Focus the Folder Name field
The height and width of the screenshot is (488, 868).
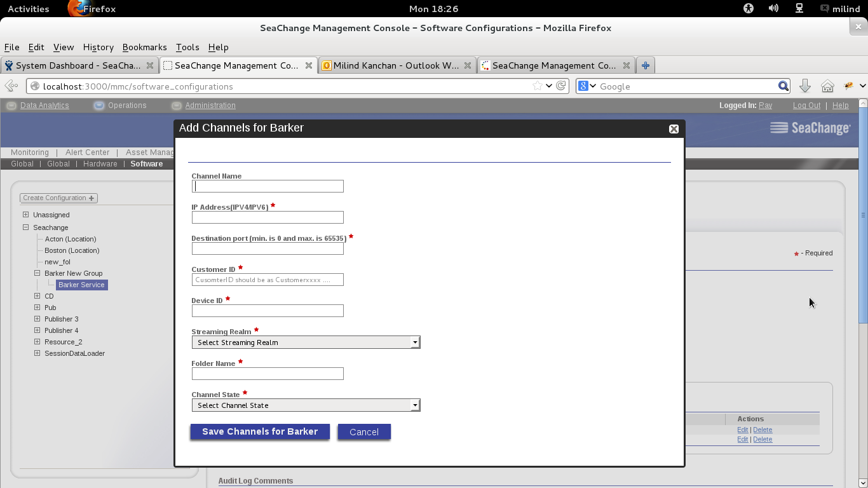click(268, 374)
